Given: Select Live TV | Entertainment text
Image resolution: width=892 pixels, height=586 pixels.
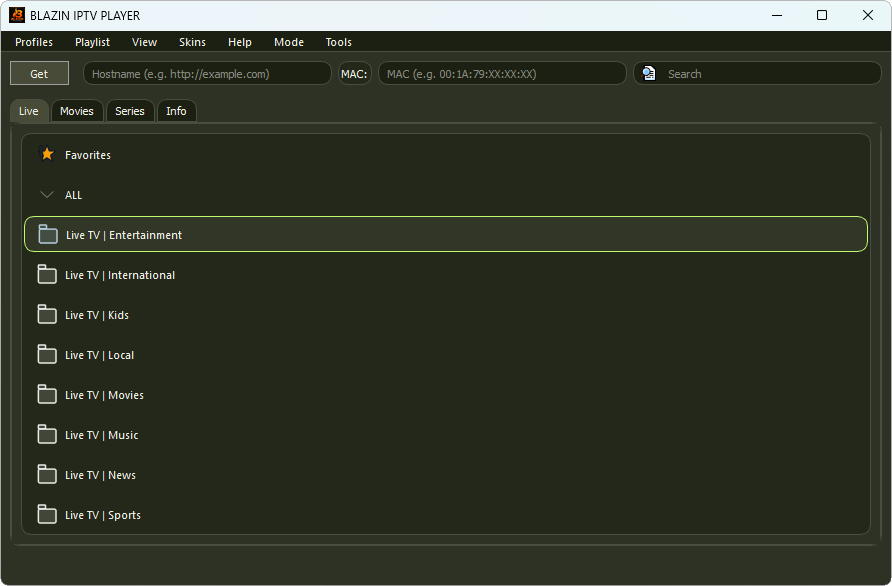Looking at the screenshot, I should pyautogui.click(x=124, y=235).
